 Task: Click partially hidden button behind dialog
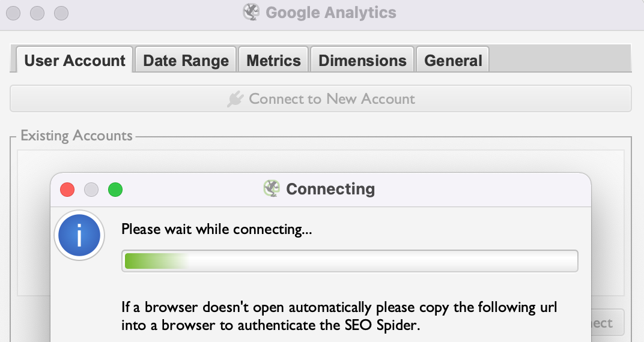(x=608, y=323)
